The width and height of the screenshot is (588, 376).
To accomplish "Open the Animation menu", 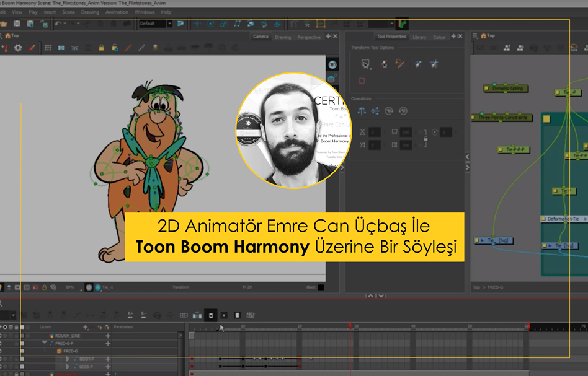I will pos(117,12).
